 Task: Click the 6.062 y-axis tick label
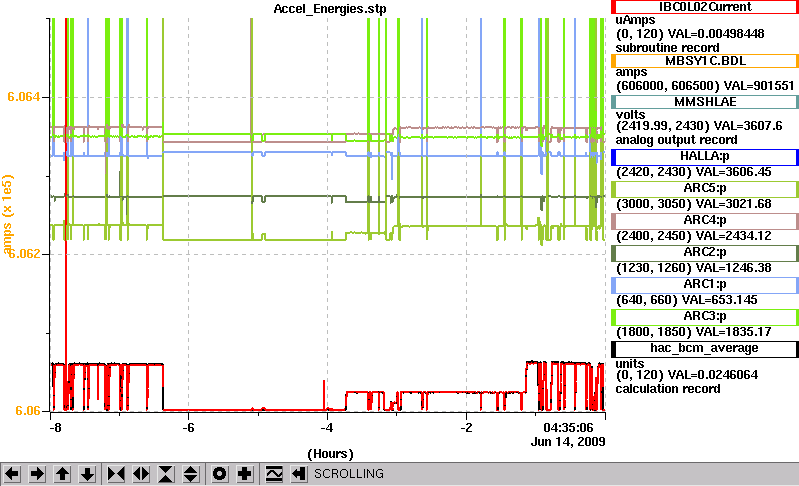pos(25,254)
